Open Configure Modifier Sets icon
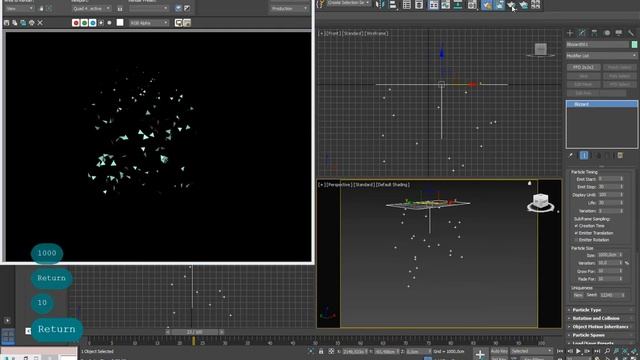Viewport: 640px width, 360px height. [620, 156]
